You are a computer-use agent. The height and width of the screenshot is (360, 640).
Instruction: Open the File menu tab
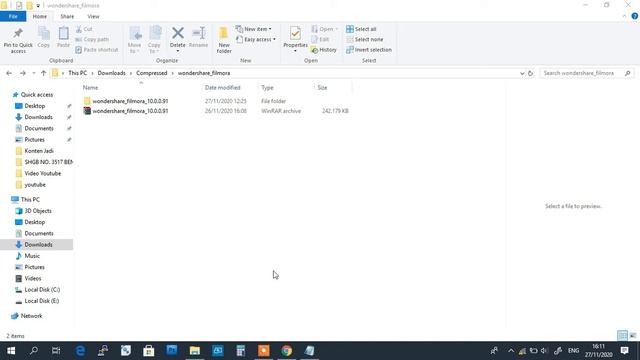point(13,16)
